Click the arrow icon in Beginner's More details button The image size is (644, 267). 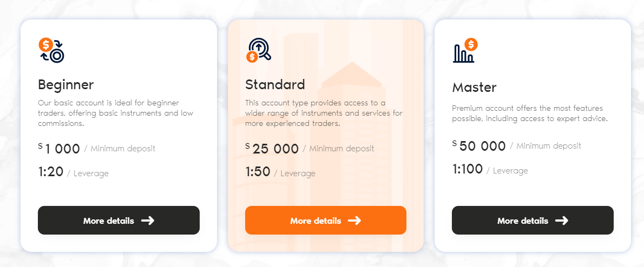coord(148,221)
